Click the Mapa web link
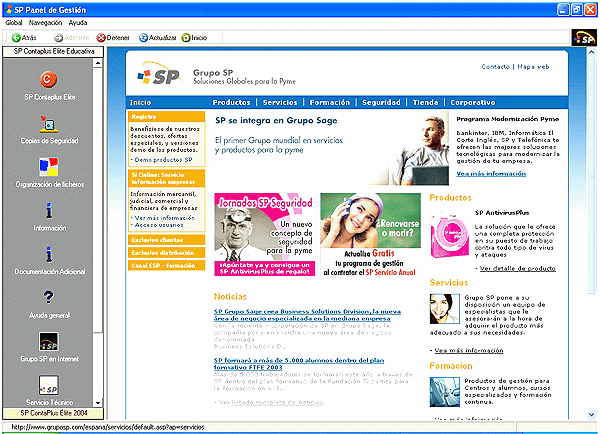Image resolution: width=600 pixels, height=434 pixels. [x=533, y=67]
